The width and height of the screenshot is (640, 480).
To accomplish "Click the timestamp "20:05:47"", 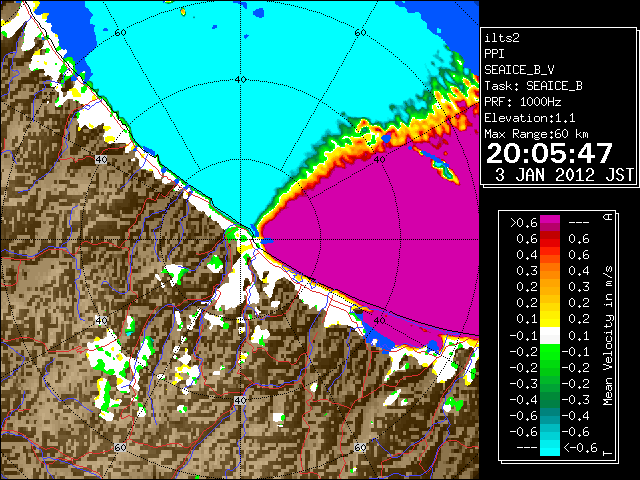I will (x=549, y=153).
